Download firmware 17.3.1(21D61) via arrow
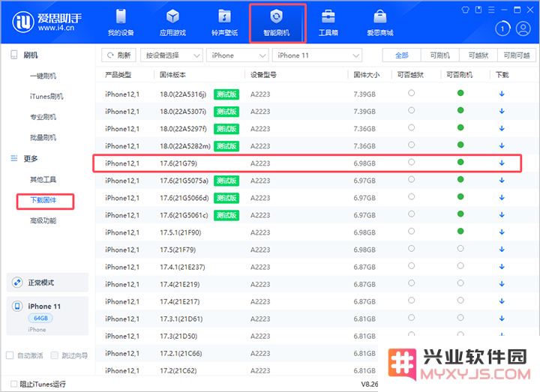The image size is (540, 392). 502,319
